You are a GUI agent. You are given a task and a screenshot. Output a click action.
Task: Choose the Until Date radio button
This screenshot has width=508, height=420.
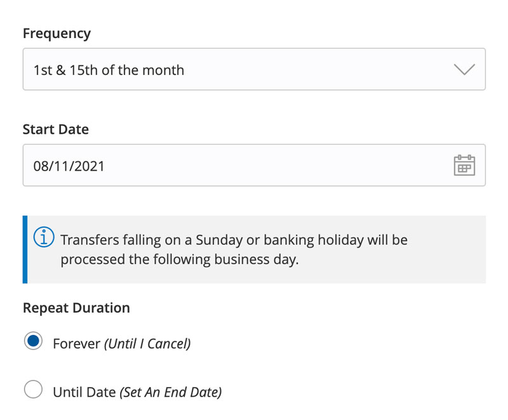pyautogui.click(x=33, y=390)
